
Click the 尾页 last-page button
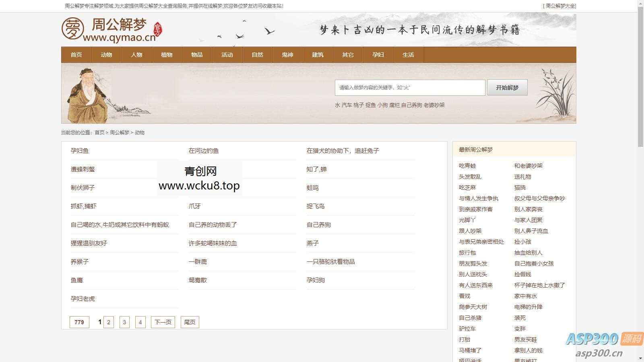[189, 322]
